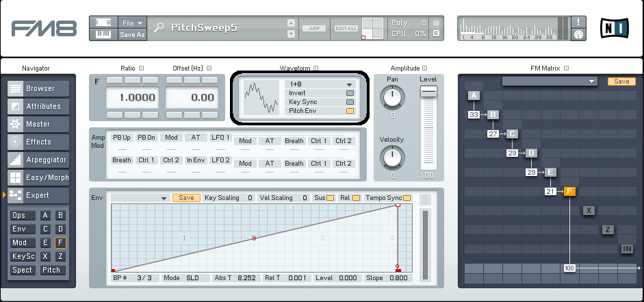Toggle envelope Tempo Sync switch

coord(407,198)
